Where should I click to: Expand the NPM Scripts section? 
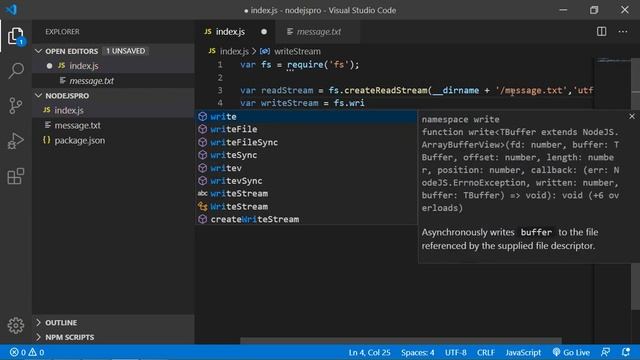(x=113, y=337)
